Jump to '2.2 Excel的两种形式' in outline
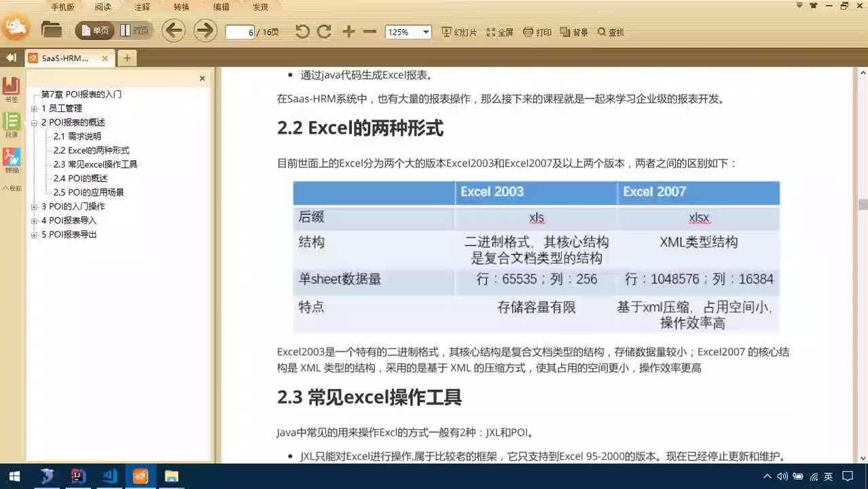The height and width of the screenshot is (489, 868). 91,151
